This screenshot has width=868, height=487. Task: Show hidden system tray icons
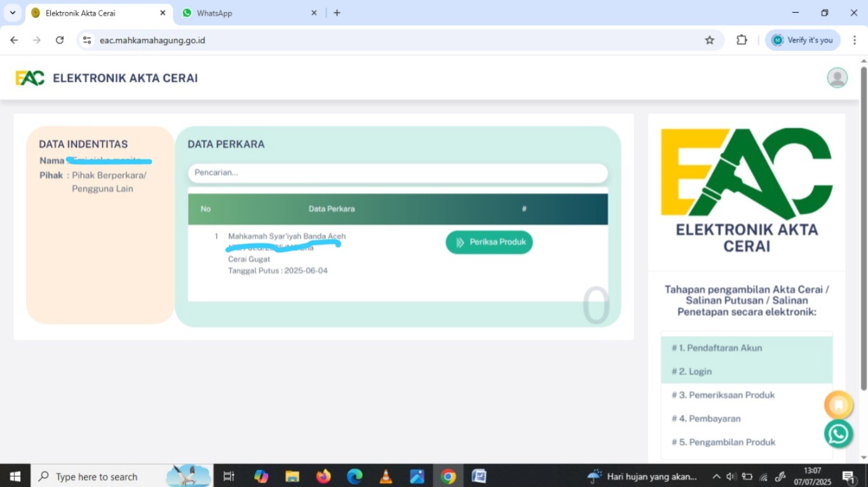(x=716, y=476)
